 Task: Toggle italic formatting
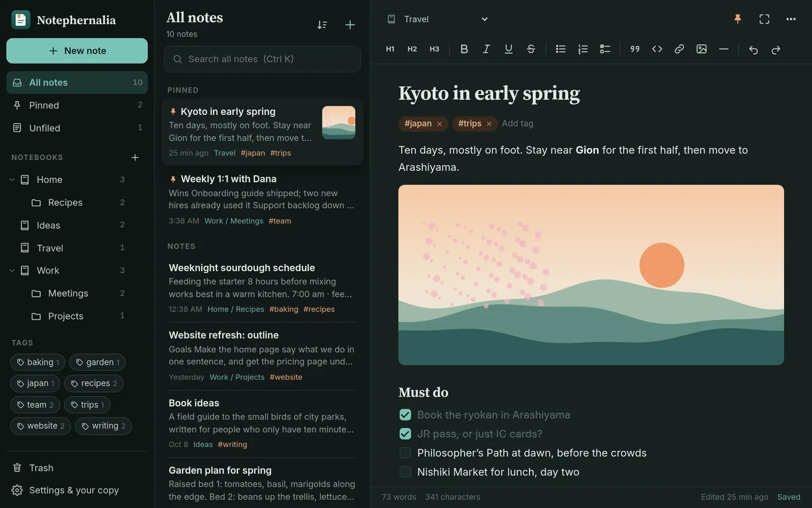tap(487, 50)
